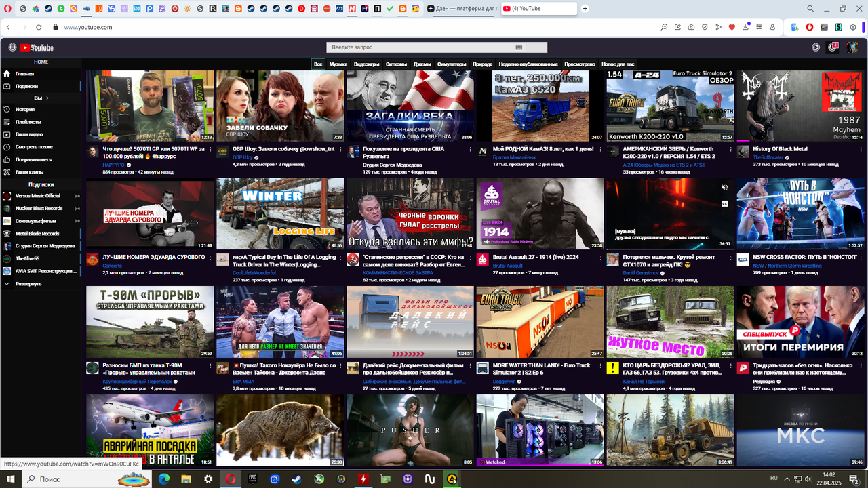Select the Видеоигры filter chip
This screenshot has height=488, width=868.
(x=367, y=64)
